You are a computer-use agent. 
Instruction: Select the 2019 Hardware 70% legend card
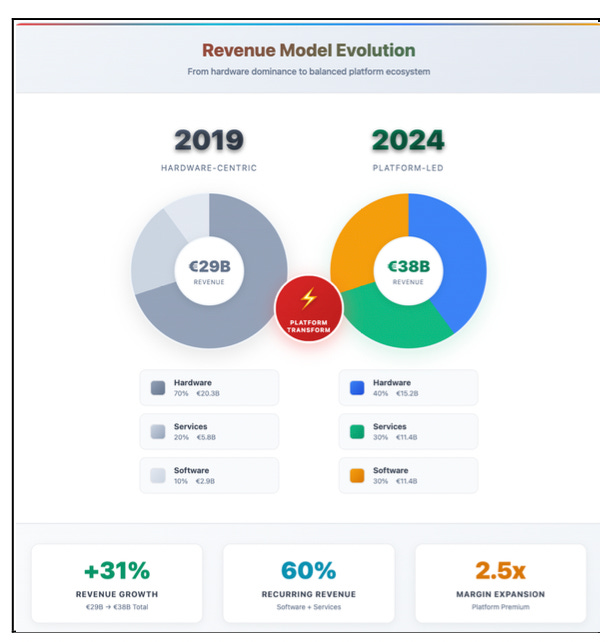[x=209, y=388]
